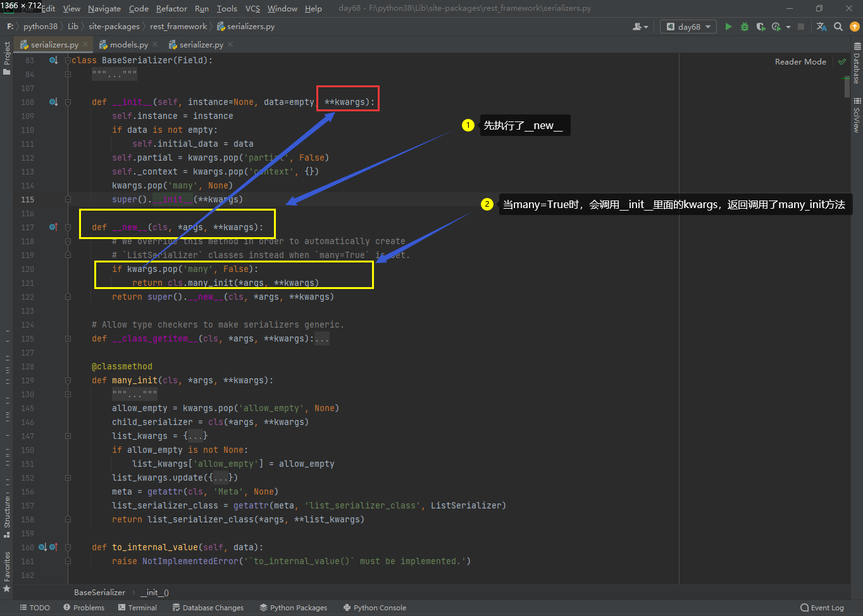Open Search Everywhere magnifier
The image size is (863, 616).
[838, 27]
